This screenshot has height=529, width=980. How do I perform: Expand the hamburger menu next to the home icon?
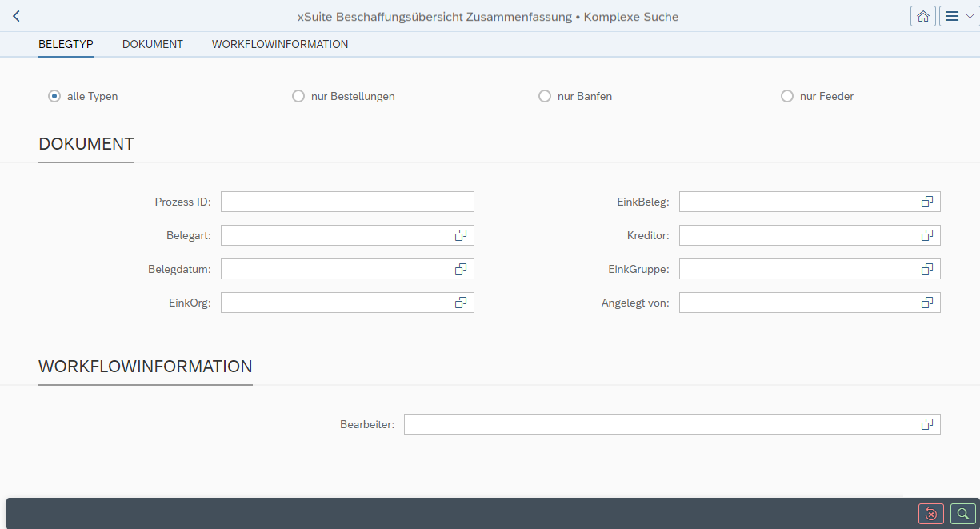[x=958, y=15]
